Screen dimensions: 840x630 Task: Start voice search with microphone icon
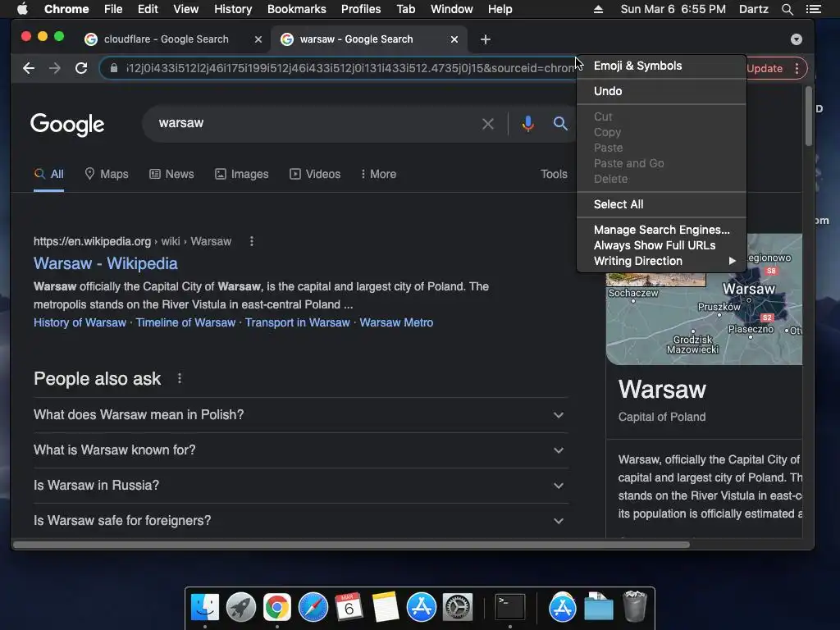coord(527,124)
